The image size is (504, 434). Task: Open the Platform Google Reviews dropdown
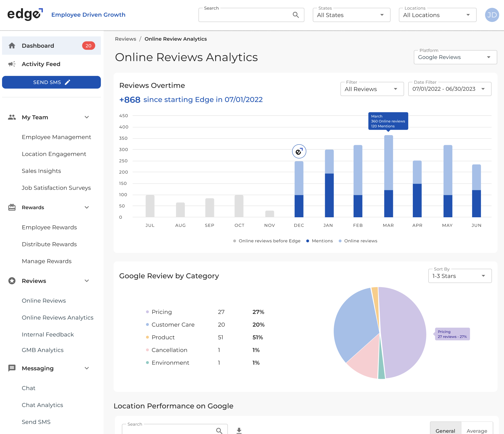455,57
